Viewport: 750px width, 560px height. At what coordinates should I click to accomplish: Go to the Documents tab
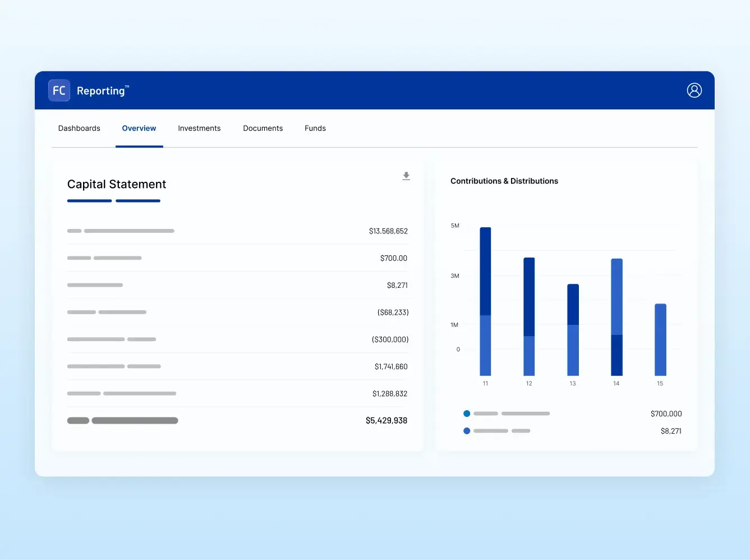(263, 128)
